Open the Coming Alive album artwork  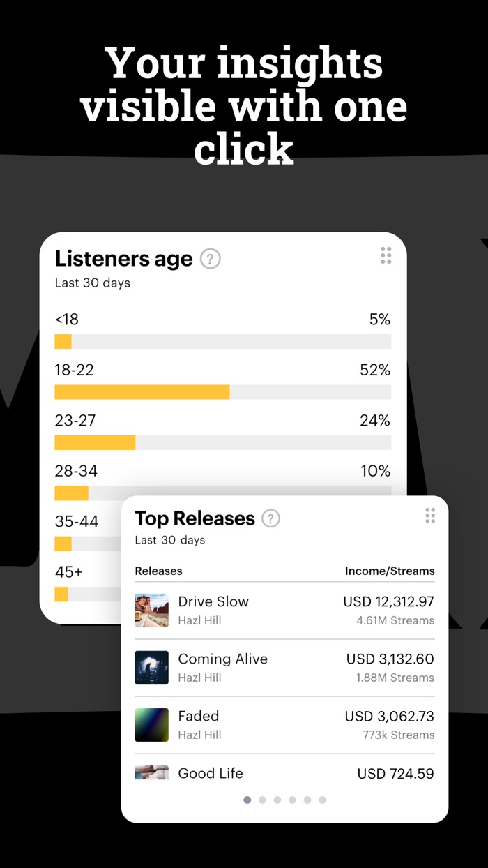pos(151,668)
